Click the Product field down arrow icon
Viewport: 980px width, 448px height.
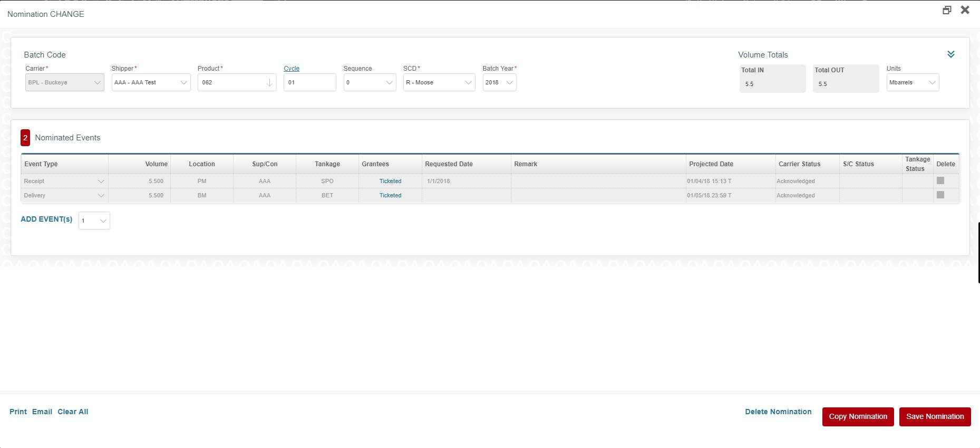pos(269,83)
